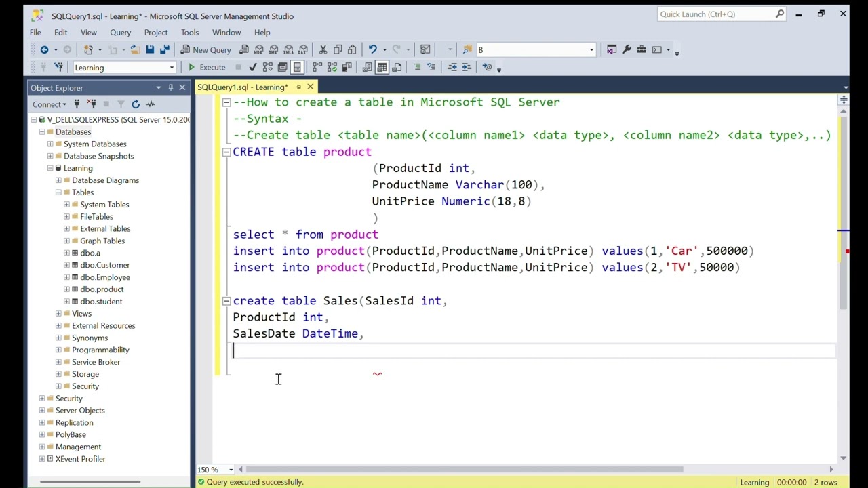Click the Database Engine Query icon

(244, 49)
